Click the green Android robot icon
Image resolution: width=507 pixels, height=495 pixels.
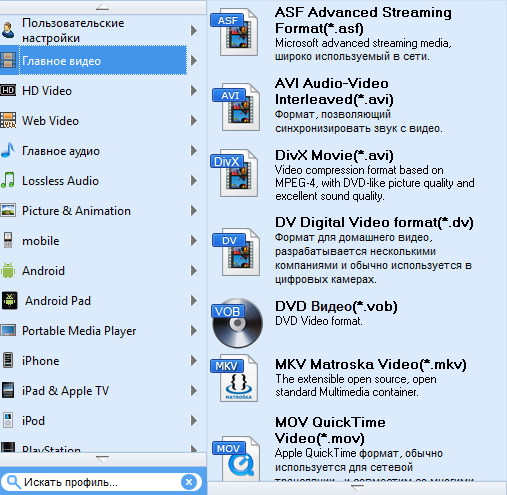8,270
